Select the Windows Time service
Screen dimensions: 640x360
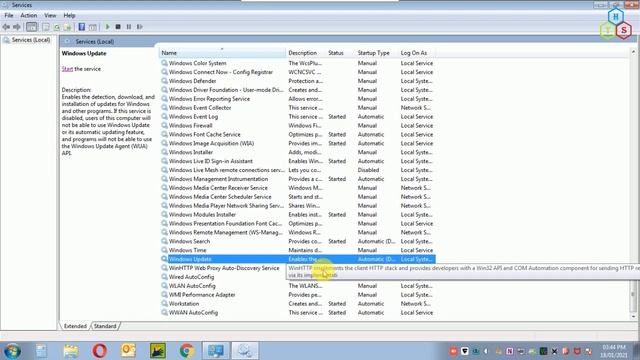(187, 251)
